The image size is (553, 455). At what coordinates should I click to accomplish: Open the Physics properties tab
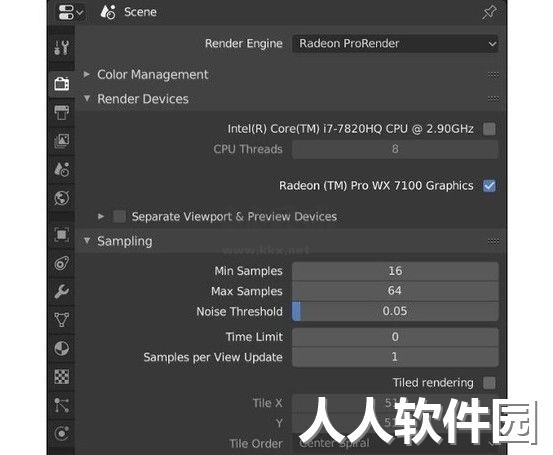[62, 433]
